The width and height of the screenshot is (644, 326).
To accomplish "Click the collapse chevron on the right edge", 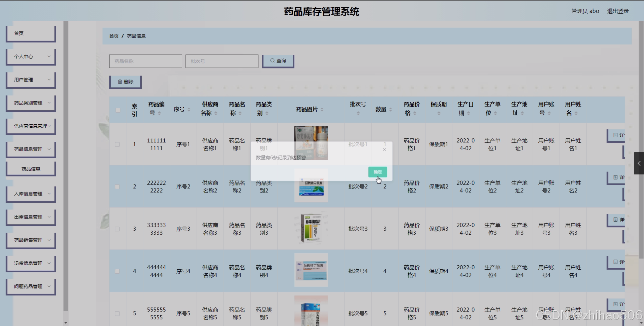I will point(639,163).
